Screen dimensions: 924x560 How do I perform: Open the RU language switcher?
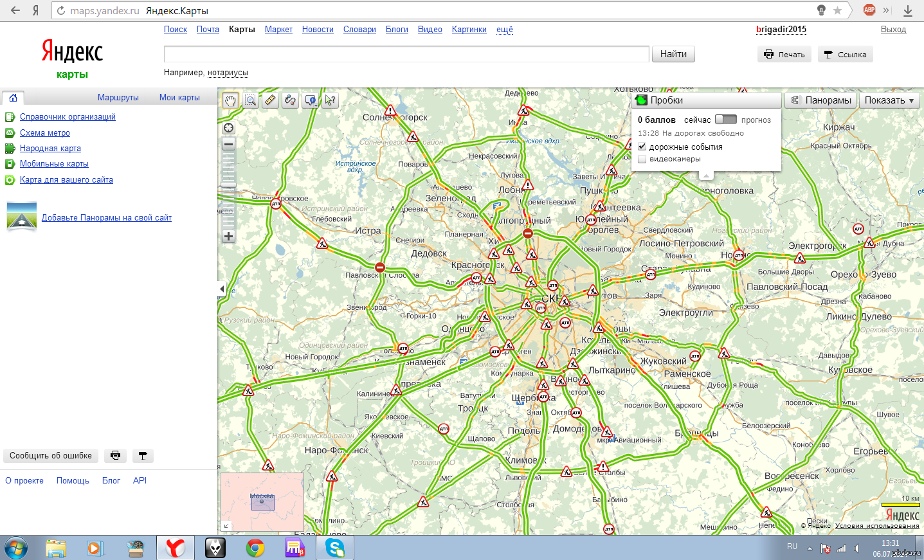tap(792, 546)
